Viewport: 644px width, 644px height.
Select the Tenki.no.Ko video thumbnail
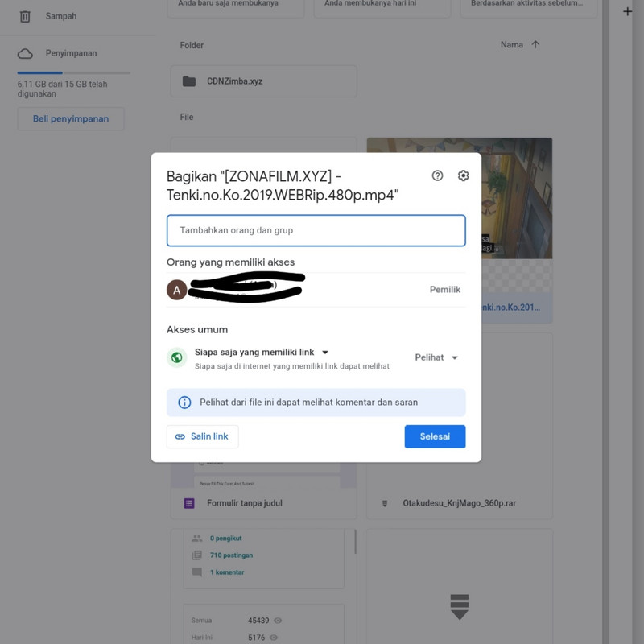(516, 198)
